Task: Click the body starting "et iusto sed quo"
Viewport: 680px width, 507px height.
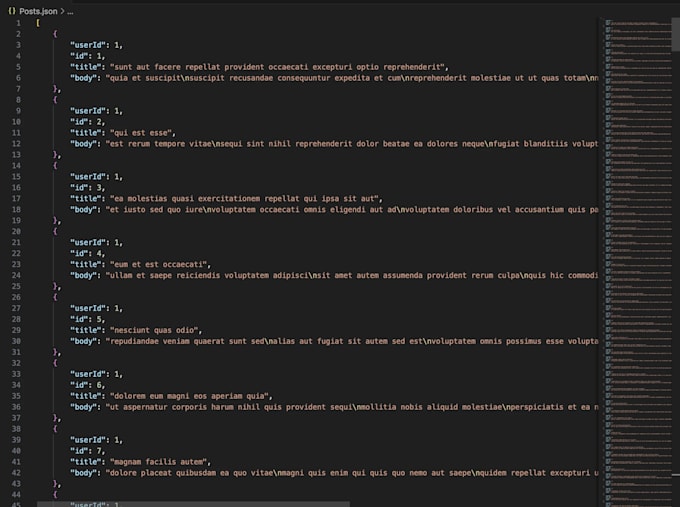Action: tap(352, 210)
